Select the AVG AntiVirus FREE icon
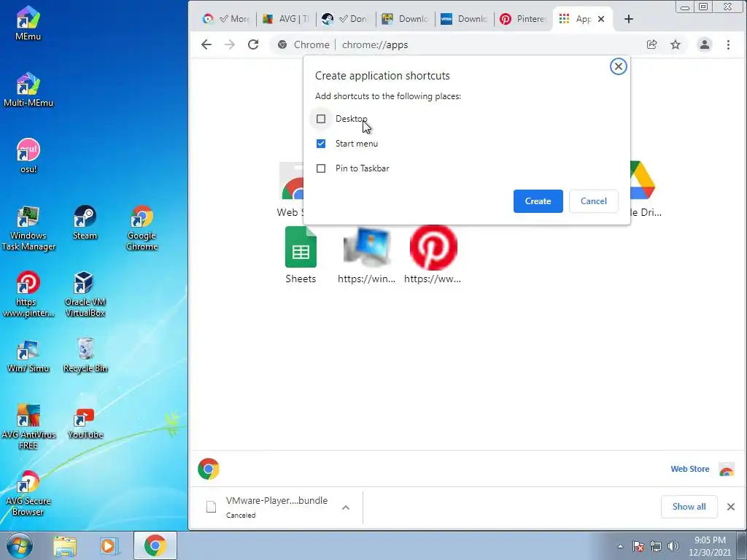The height and width of the screenshot is (560, 747). click(28, 427)
